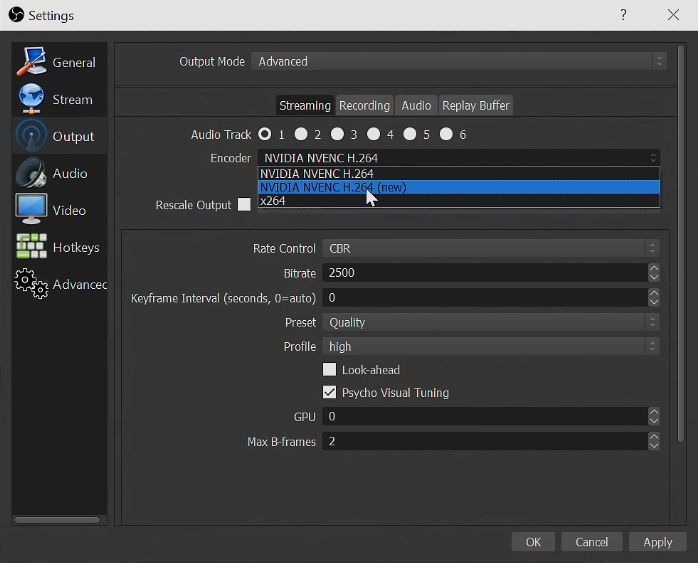Increase GPU value with up arrow
Image resolution: width=698 pixels, height=563 pixels.
click(653, 412)
